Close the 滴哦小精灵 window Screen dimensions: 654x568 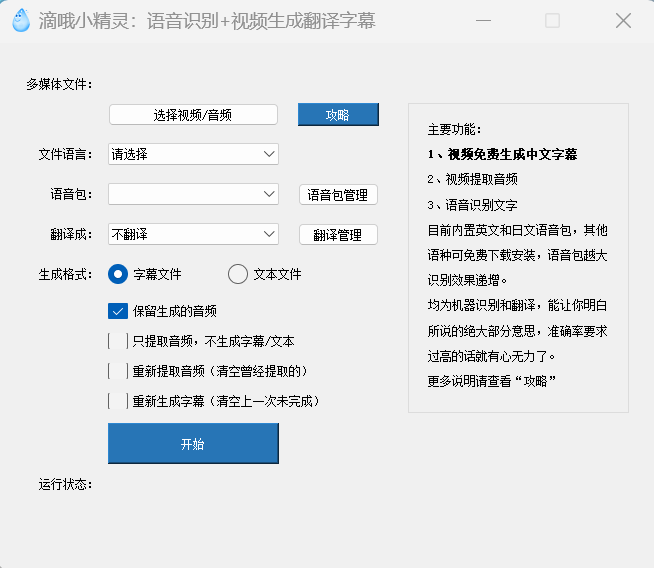pos(623,20)
